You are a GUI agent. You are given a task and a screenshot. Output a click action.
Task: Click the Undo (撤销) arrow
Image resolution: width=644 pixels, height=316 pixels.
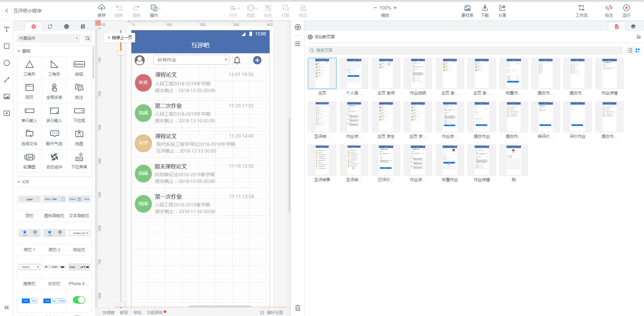coord(119,8)
